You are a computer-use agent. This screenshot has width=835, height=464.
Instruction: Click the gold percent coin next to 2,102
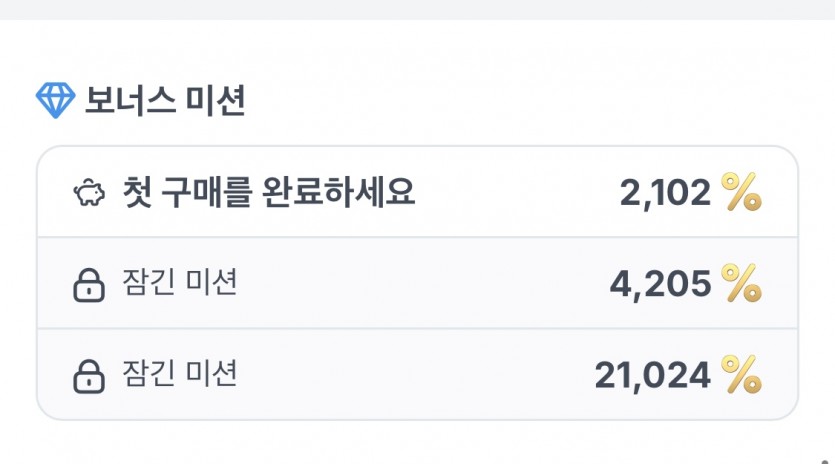(741, 192)
